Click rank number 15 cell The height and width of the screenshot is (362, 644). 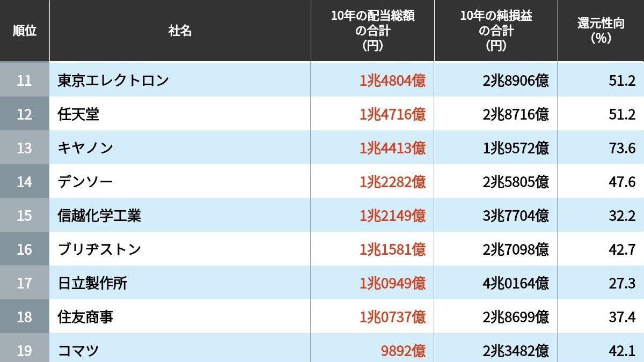(24, 216)
